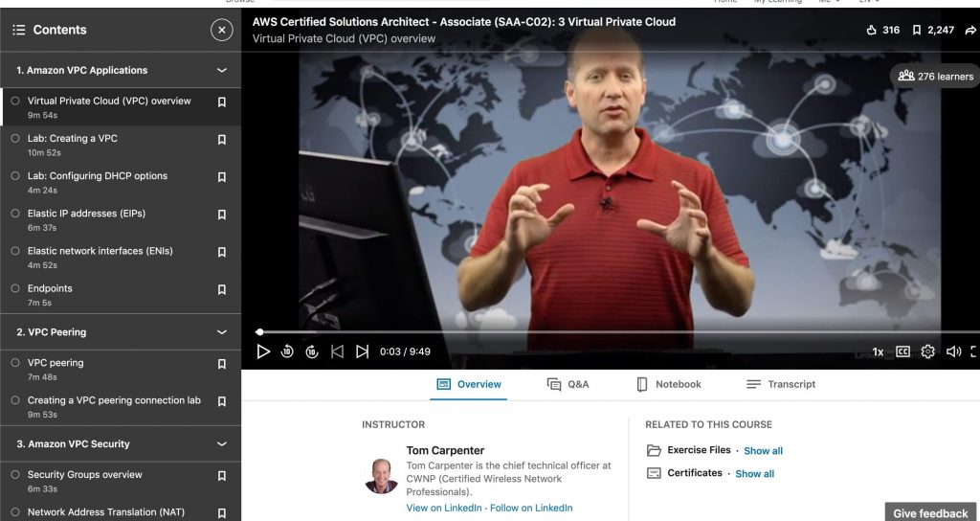Open video settings gear

pos(927,351)
